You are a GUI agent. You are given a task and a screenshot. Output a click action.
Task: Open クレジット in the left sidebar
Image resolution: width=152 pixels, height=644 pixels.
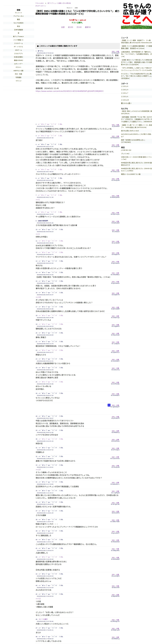18,13
